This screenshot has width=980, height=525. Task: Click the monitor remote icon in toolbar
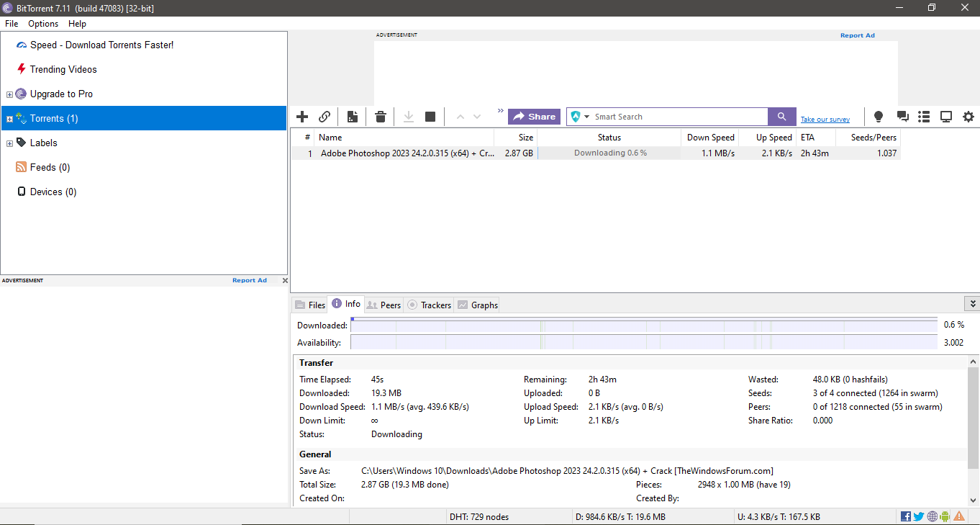(946, 117)
